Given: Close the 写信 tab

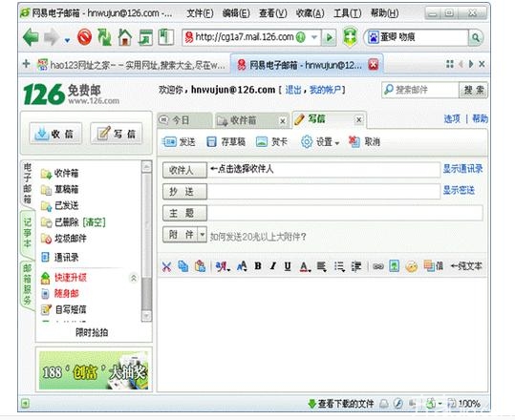Looking at the screenshot, I should pyautogui.click(x=359, y=120).
